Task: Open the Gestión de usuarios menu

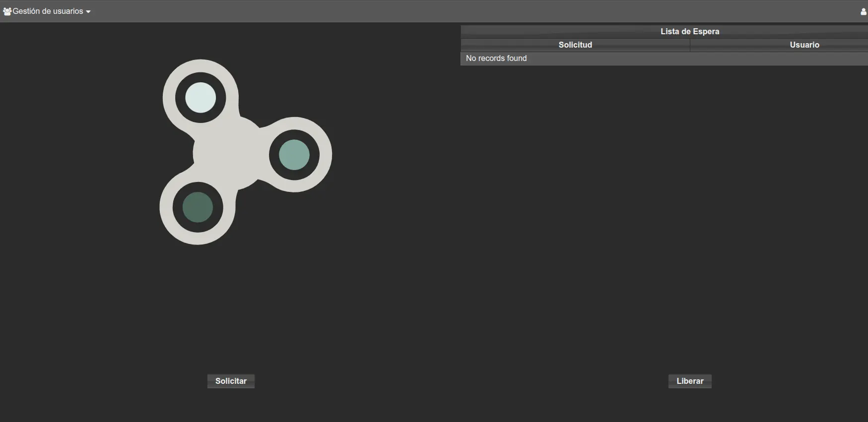Action: click(48, 11)
